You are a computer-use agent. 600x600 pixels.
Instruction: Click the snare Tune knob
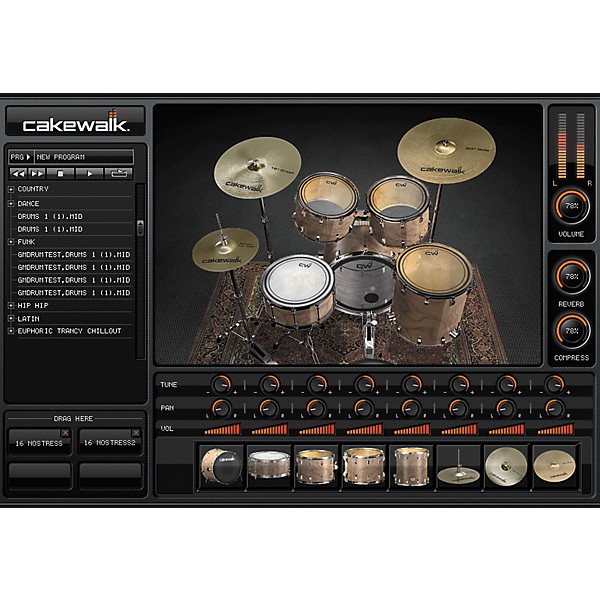269,385
